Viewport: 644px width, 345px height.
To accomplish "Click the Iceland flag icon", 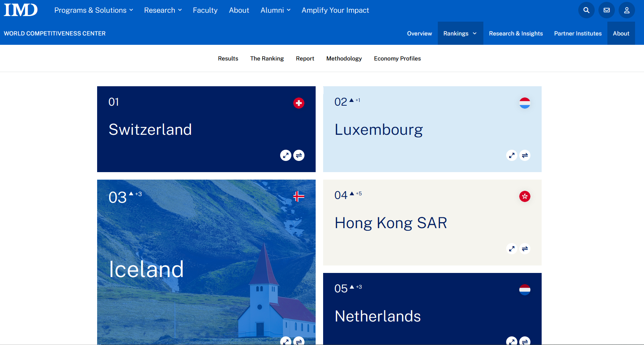I will pos(299,196).
